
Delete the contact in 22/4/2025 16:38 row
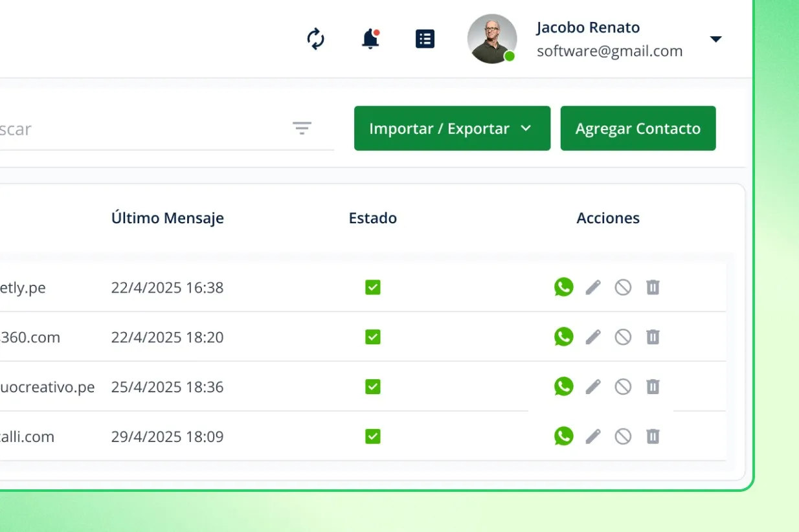click(x=653, y=287)
